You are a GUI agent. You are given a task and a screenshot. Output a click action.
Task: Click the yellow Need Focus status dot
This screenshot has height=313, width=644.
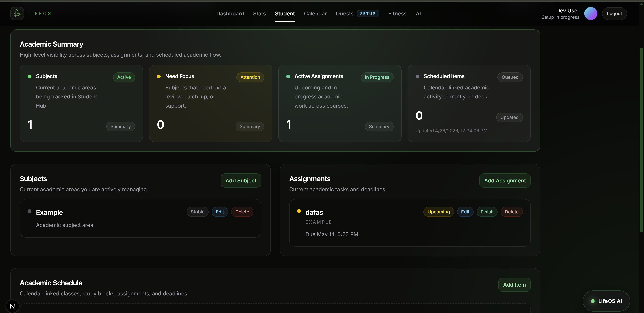(x=158, y=76)
